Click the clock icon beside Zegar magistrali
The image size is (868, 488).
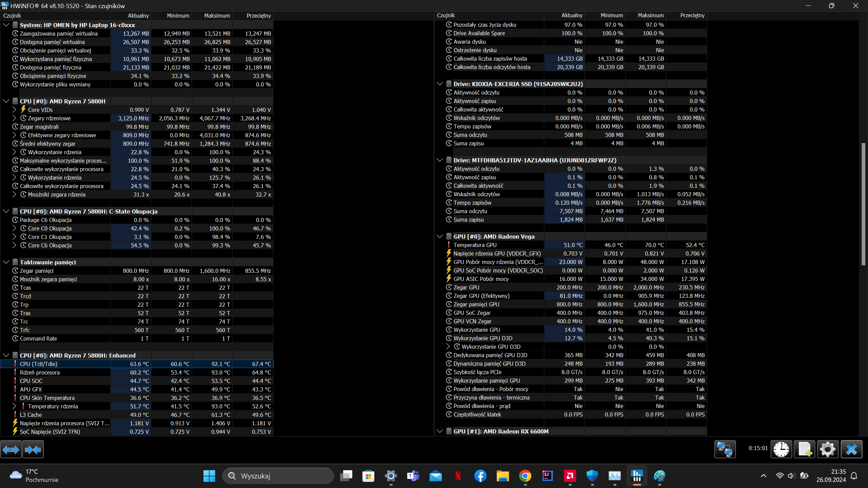15,126
